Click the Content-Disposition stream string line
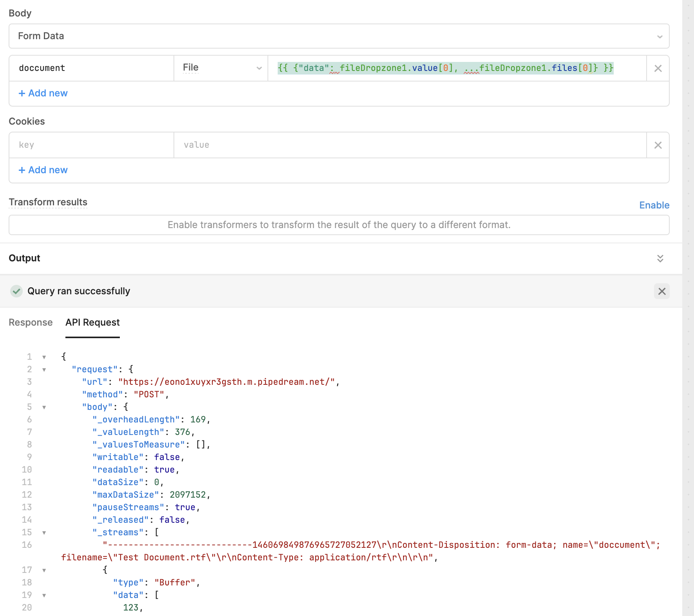The image size is (694, 616). [361, 551]
